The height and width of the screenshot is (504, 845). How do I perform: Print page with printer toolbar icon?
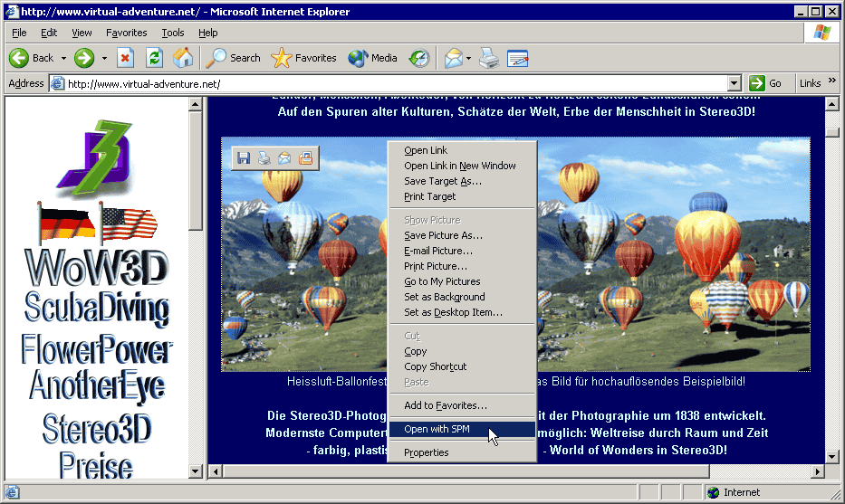click(x=489, y=58)
